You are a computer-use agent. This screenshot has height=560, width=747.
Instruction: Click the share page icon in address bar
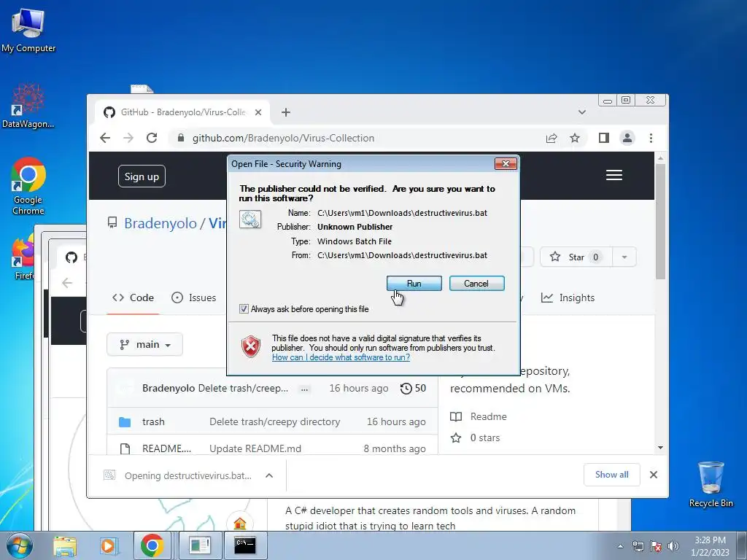551,138
